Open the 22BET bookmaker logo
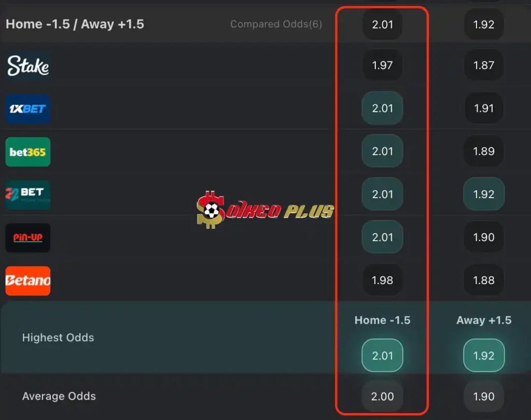This screenshot has width=531, height=420. (x=28, y=195)
